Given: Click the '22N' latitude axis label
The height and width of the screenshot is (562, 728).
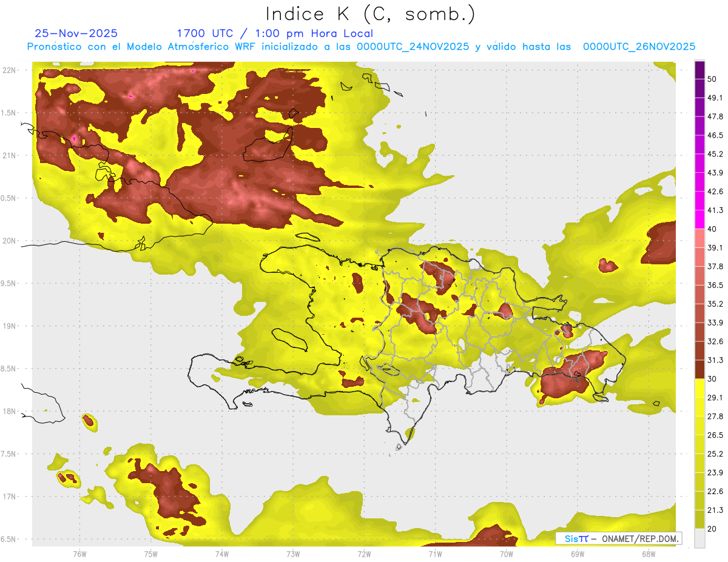Looking at the screenshot, I should click(9, 70).
